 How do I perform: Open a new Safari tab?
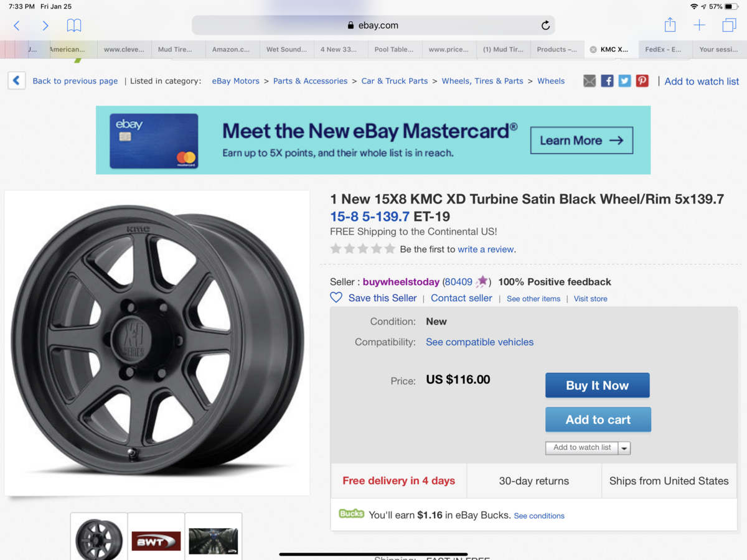(x=700, y=25)
